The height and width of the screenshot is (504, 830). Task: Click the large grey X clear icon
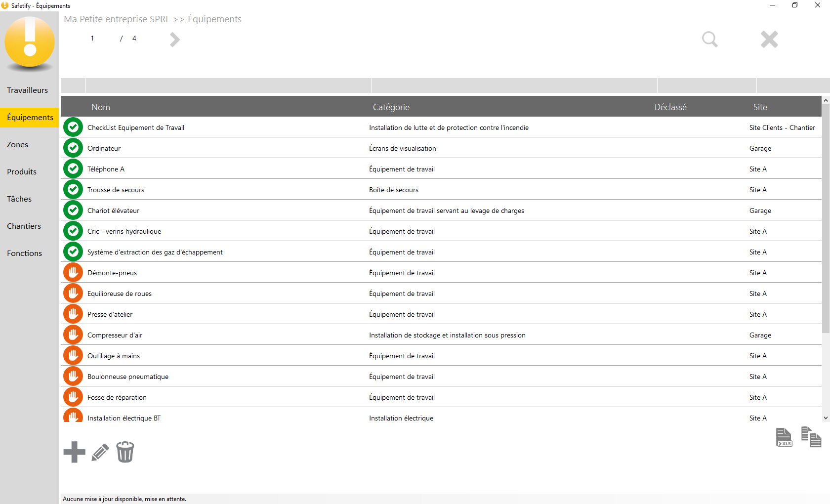[769, 39]
